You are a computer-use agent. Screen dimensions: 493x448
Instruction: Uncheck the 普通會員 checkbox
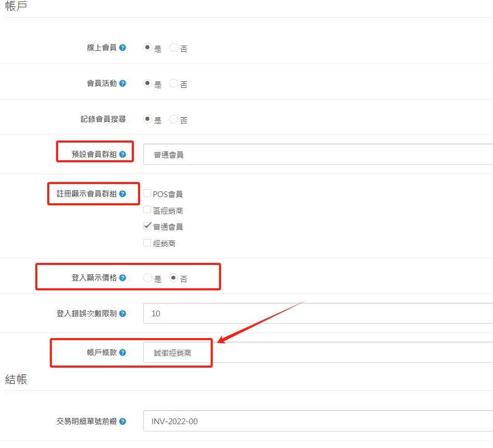coord(147,226)
